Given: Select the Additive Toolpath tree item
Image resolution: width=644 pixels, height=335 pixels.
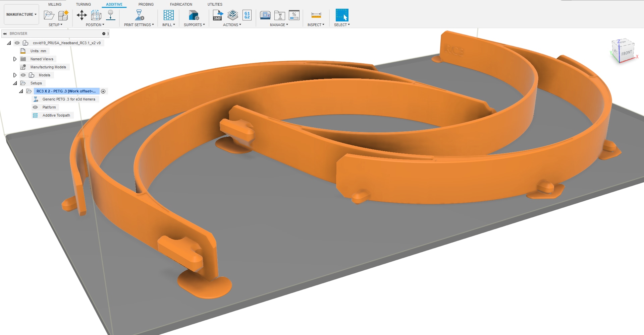Looking at the screenshot, I should pyautogui.click(x=56, y=115).
